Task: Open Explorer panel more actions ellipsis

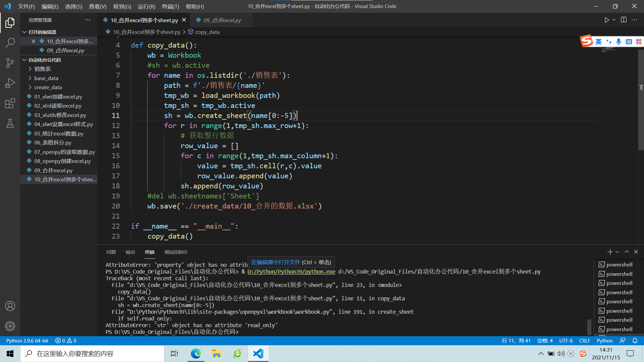Action: pyautogui.click(x=88, y=20)
